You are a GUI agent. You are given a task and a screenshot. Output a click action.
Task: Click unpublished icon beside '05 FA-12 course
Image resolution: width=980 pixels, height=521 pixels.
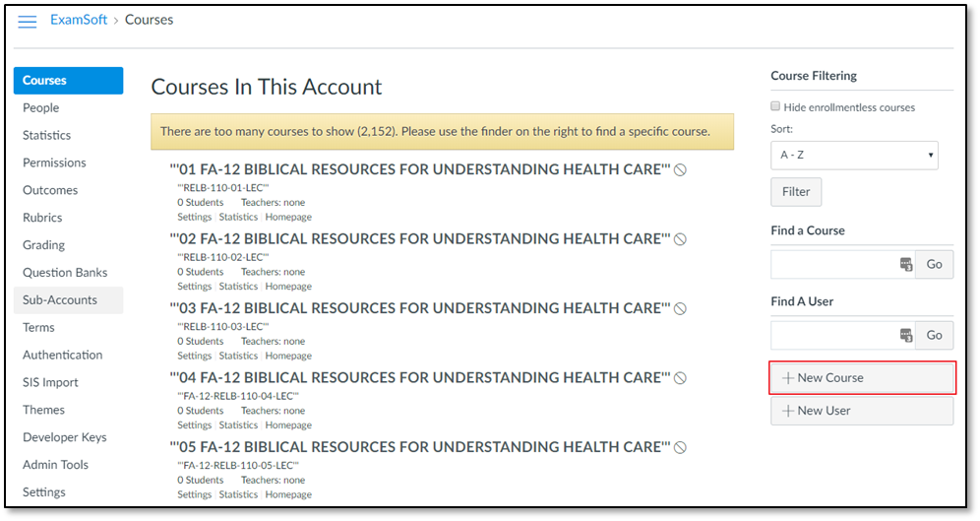[x=680, y=447]
